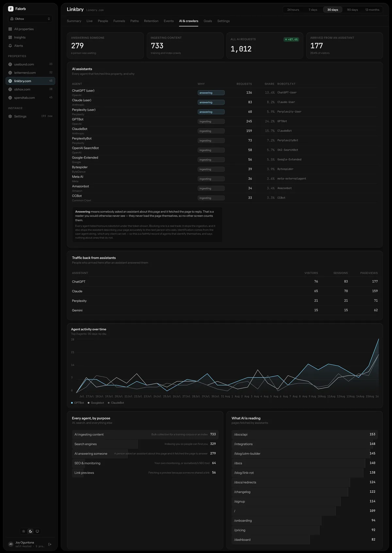Click the Link previews purpose row

tap(145, 473)
